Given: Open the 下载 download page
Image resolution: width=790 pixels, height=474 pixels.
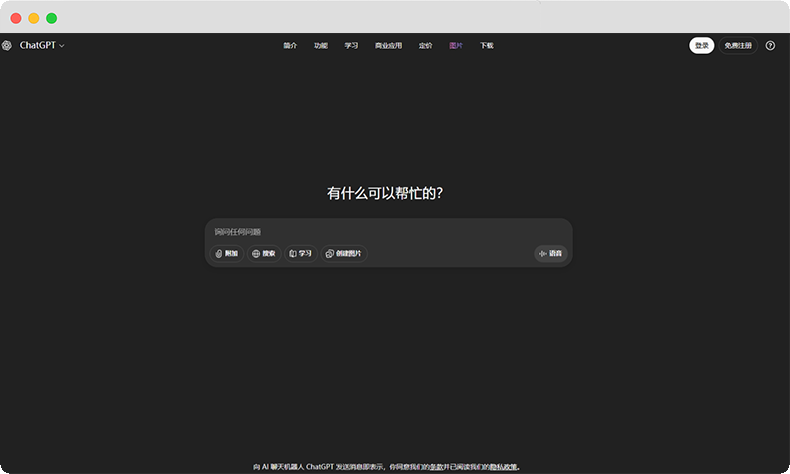Looking at the screenshot, I should (x=486, y=45).
